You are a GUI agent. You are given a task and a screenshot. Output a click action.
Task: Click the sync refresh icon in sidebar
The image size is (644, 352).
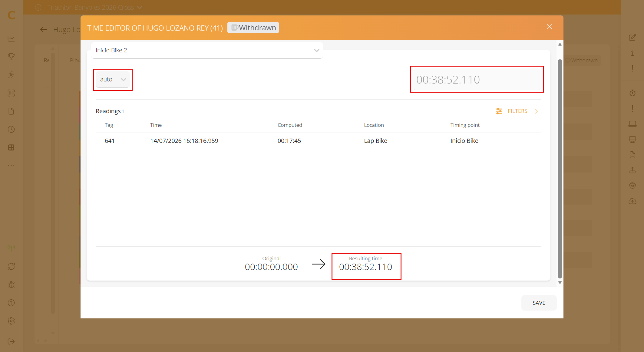pos(11,266)
